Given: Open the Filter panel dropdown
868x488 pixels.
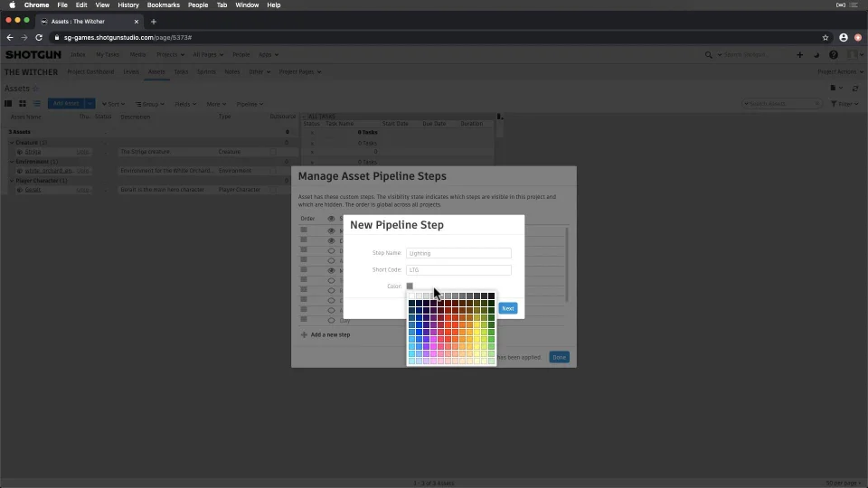Looking at the screenshot, I should tap(844, 104).
